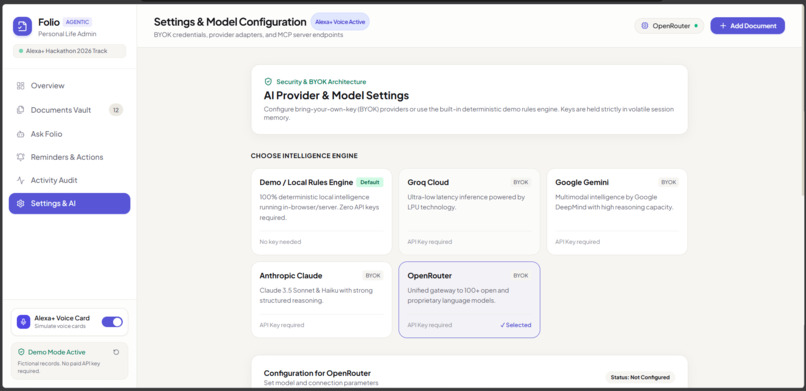Click the OpenRouter provider pill in header
Image resolution: width=806 pixels, height=391 pixels.
coord(669,26)
